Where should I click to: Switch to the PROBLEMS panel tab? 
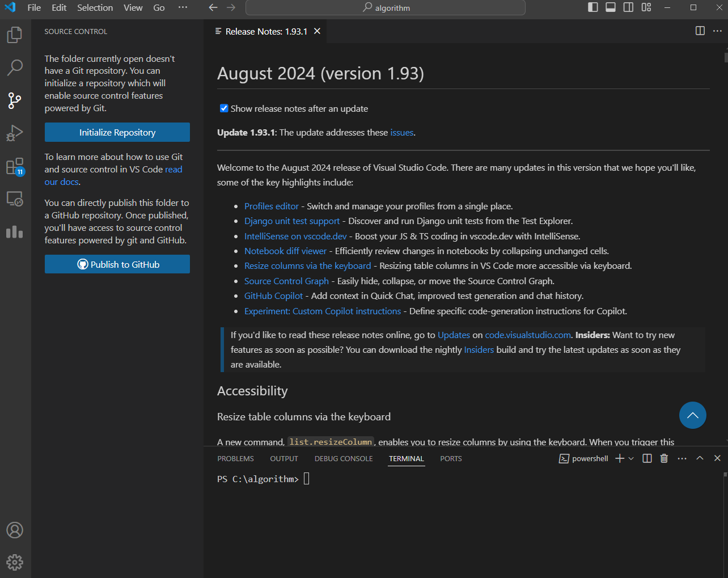point(235,458)
